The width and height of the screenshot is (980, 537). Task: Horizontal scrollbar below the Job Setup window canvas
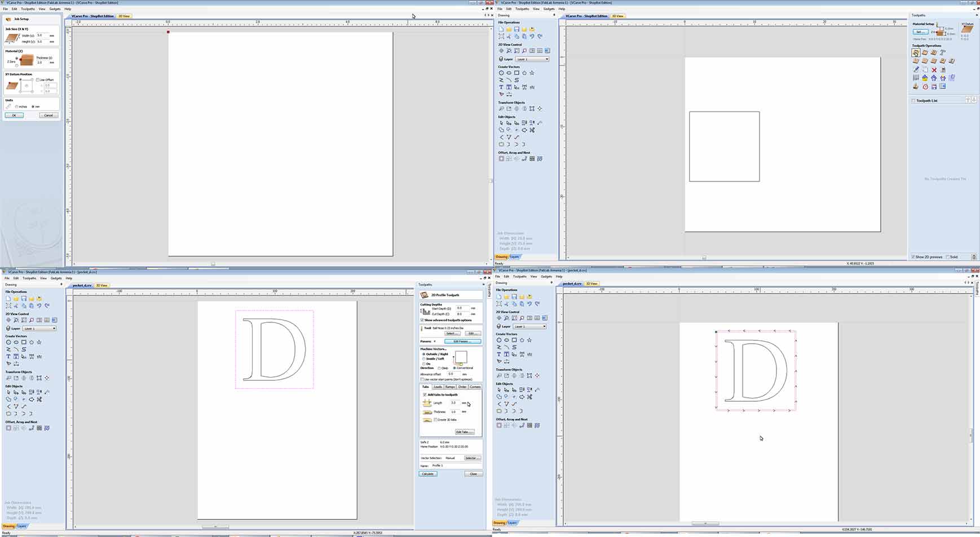tap(213, 263)
